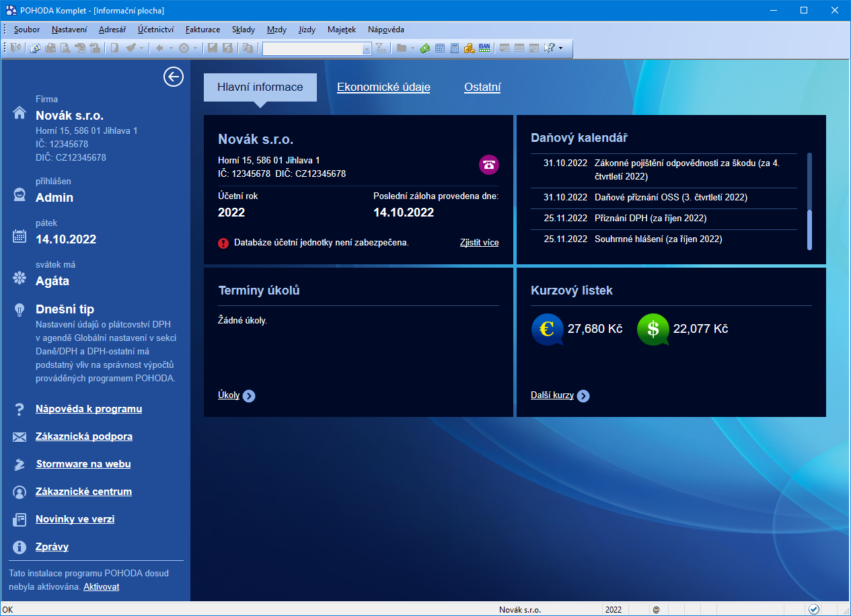Click the round arrow next to Úkoly

[x=249, y=396]
